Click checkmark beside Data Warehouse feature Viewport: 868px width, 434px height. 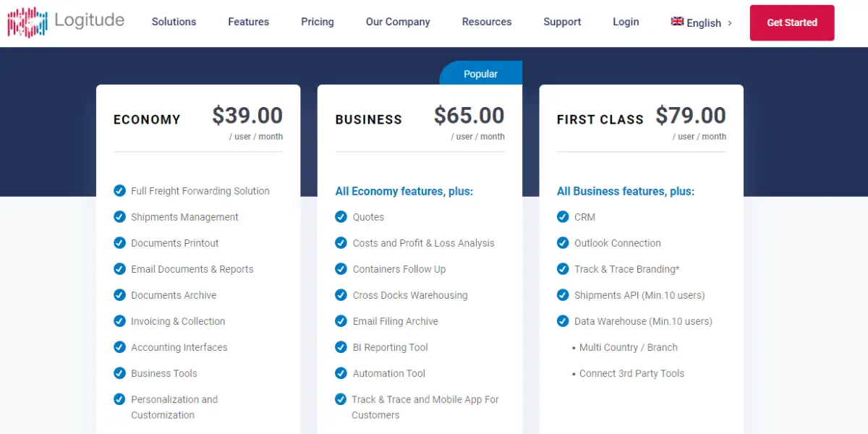[562, 320]
